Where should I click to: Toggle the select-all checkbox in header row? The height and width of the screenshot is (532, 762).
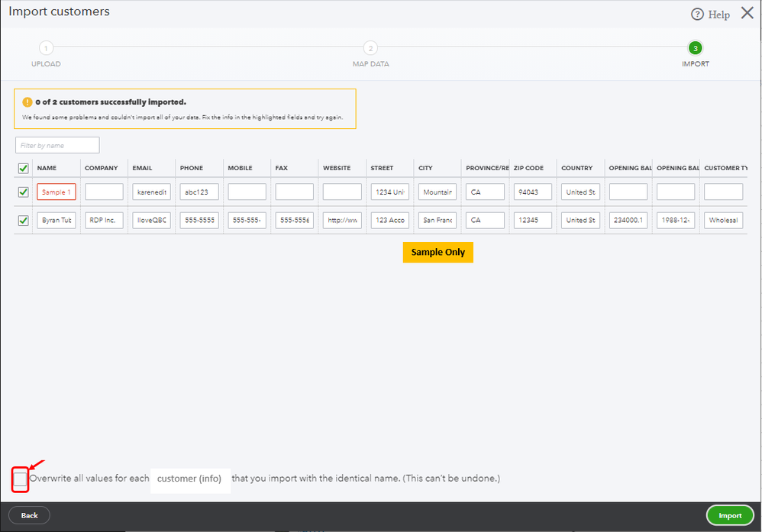24,168
